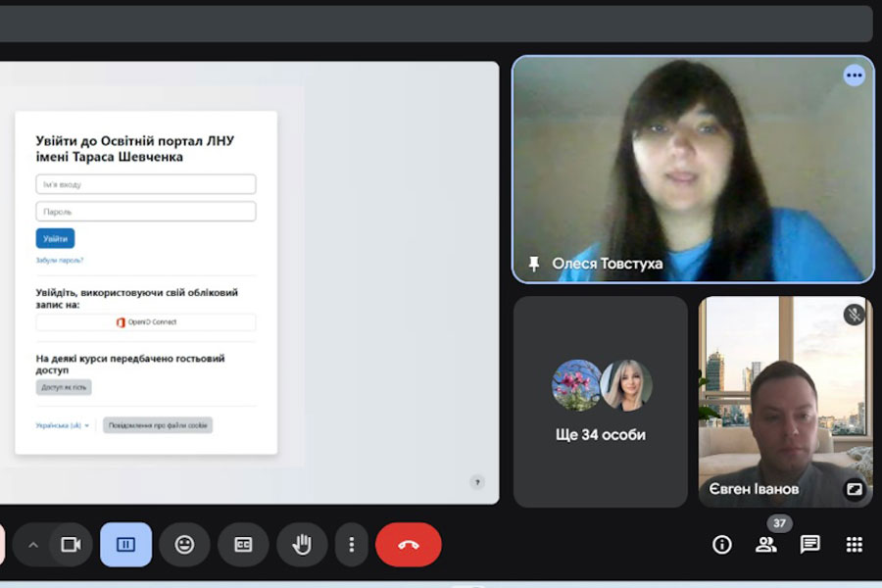The height and width of the screenshot is (588, 882).
Task: Click the name label 'Євген Іванов'
Action: [x=754, y=489]
